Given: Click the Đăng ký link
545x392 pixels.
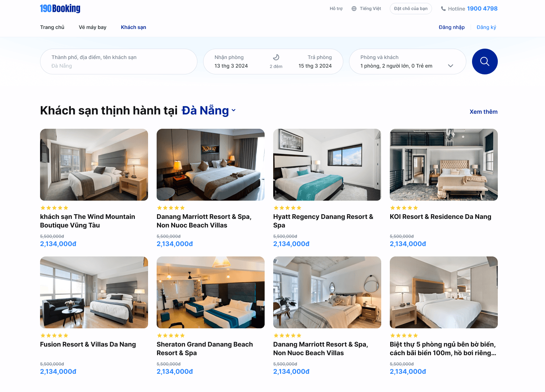Looking at the screenshot, I should (x=486, y=27).
